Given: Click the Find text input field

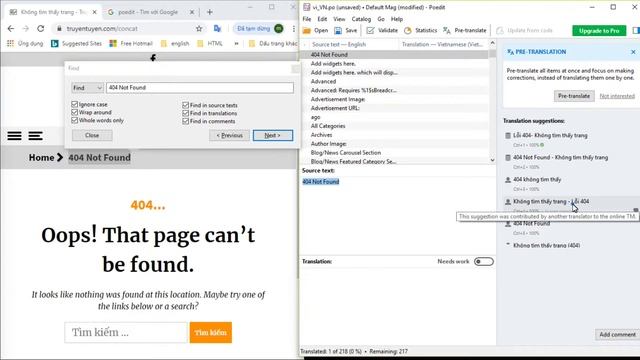Looking at the screenshot, I should [x=200, y=88].
